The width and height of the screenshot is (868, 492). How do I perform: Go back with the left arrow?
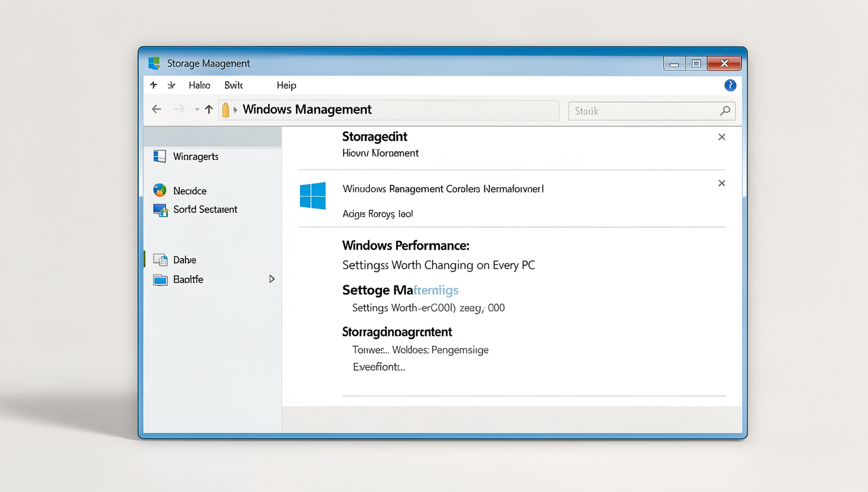[x=157, y=109]
